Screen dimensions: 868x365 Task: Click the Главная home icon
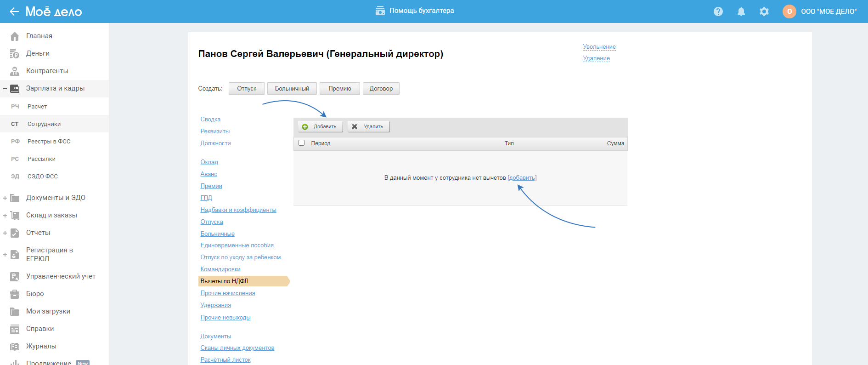tap(15, 36)
